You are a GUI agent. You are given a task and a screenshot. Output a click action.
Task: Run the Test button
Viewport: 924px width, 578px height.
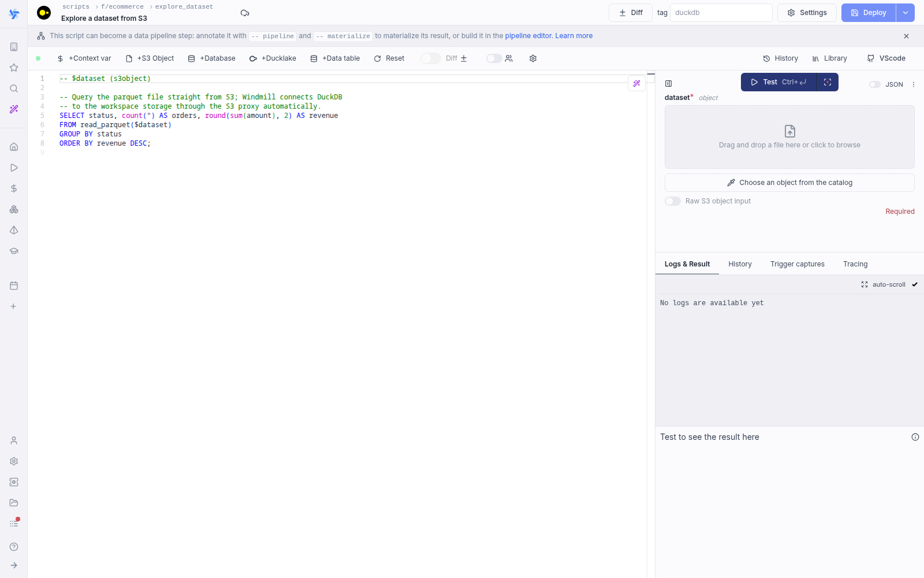(x=778, y=82)
